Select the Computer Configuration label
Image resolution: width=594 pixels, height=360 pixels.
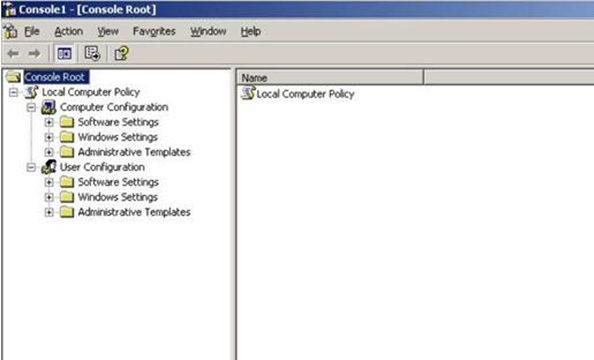click(114, 107)
